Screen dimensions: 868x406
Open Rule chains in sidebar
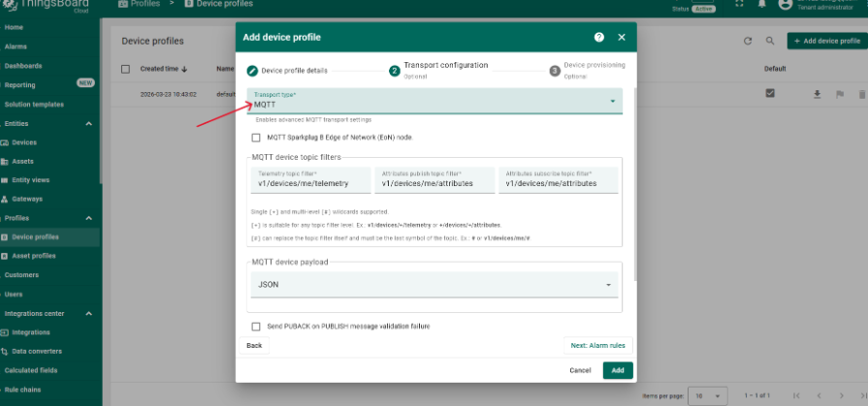[25, 390]
